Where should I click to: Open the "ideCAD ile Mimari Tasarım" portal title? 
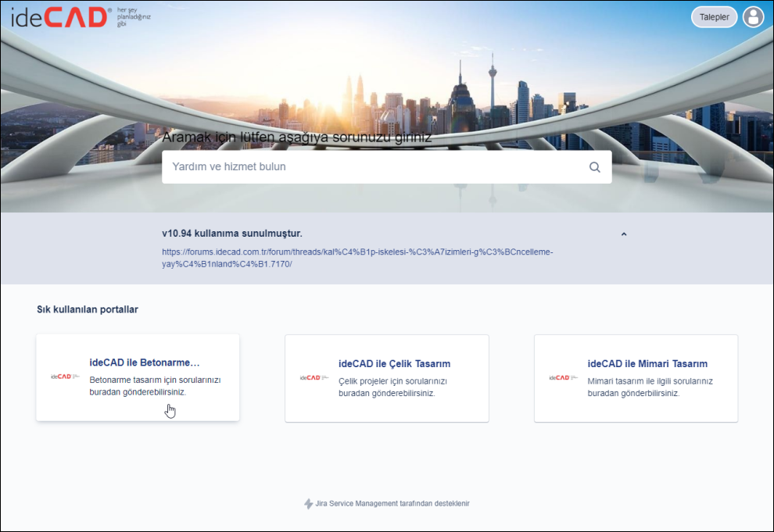pyautogui.click(x=647, y=364)
